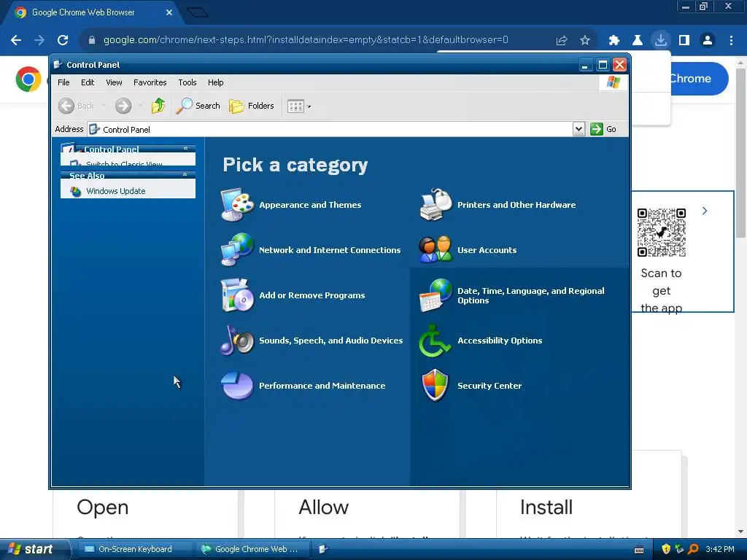
Task: Open the Chrome labs flask icon
Action: click(638, 40)
